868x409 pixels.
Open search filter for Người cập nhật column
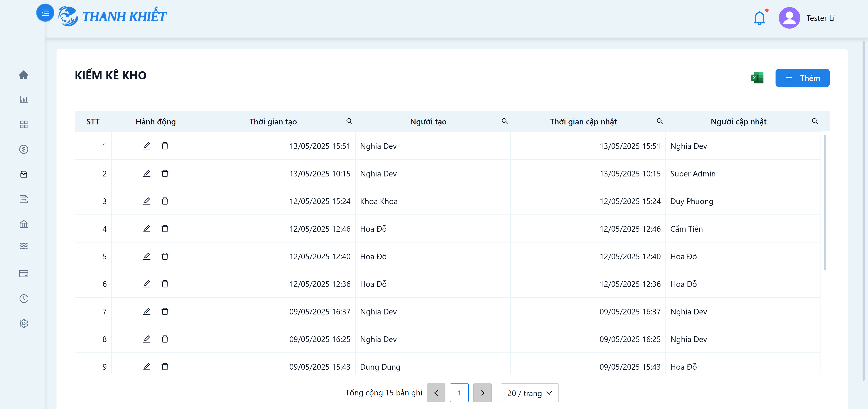[815, 121]
